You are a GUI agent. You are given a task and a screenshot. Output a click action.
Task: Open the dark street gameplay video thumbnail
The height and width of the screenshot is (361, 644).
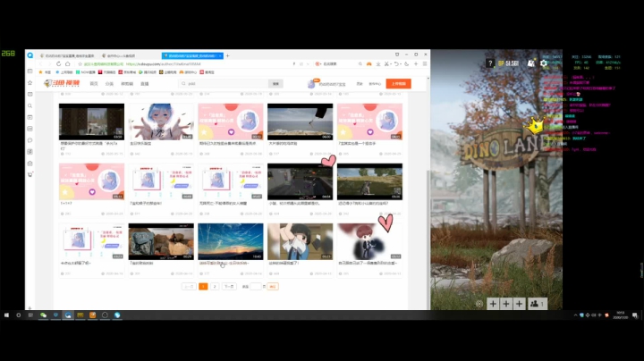301,181
